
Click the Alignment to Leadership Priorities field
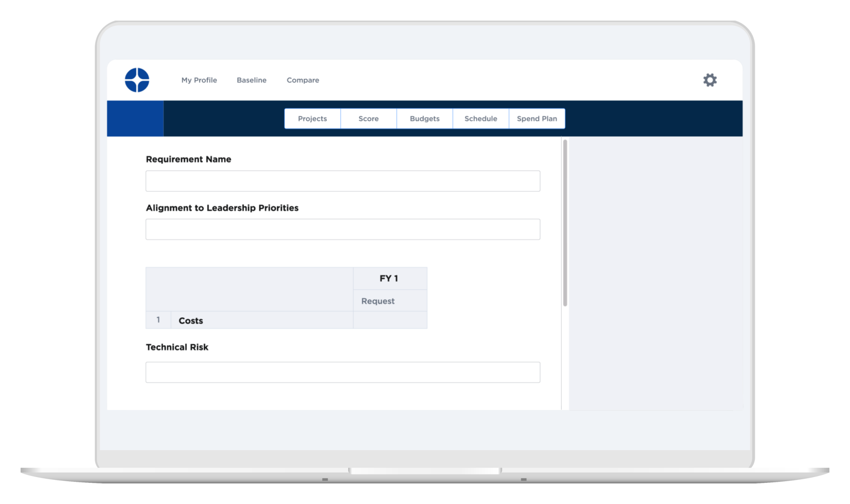[x=342, y=229]
